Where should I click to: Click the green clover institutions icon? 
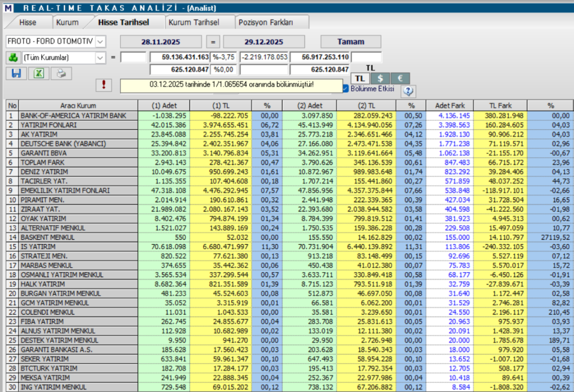click(13, 57)
